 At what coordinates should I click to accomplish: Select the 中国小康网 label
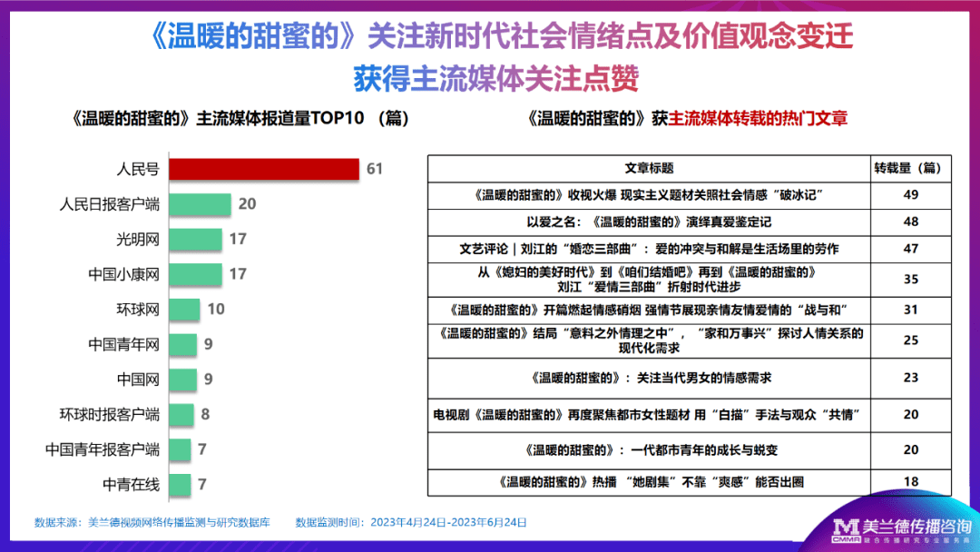[123, 274]
